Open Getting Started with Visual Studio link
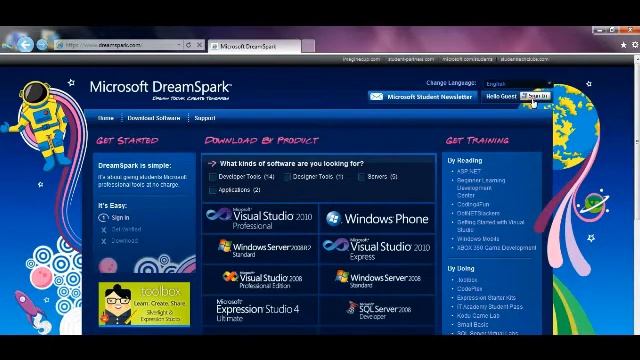The width and height of the screenshot is (640, 360). click(x=490, y=226)
